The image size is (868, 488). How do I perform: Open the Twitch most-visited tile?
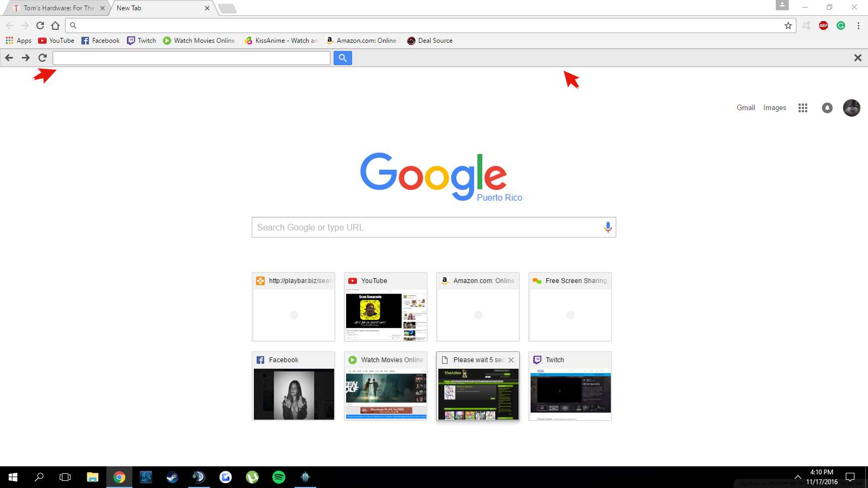[x=570, y=386]
